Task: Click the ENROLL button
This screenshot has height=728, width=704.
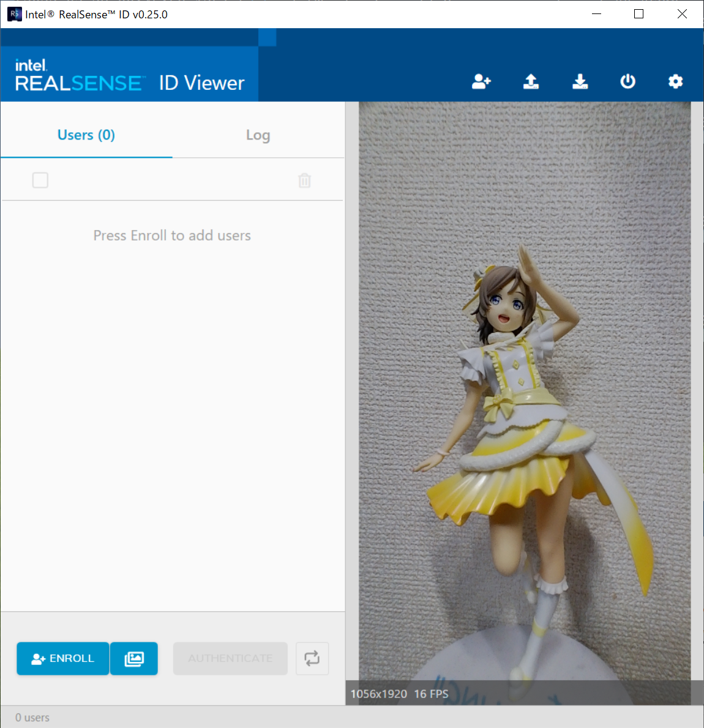Action: point(62,658)
